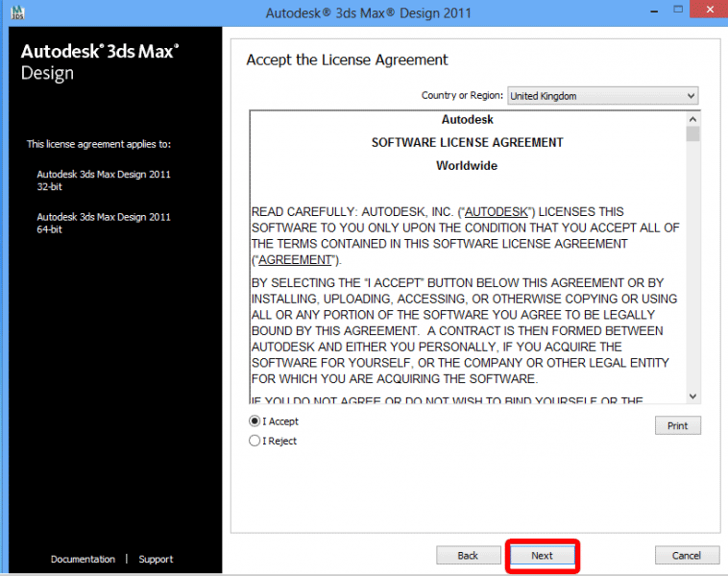Open the Support link

156,560
